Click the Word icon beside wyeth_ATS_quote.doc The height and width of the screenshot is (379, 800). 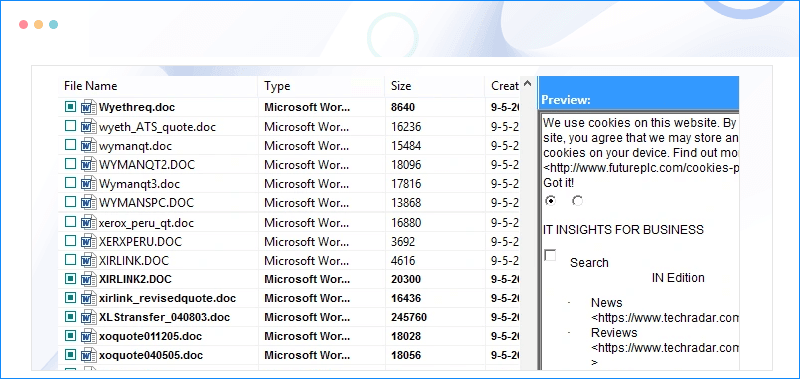pos(89,127)
